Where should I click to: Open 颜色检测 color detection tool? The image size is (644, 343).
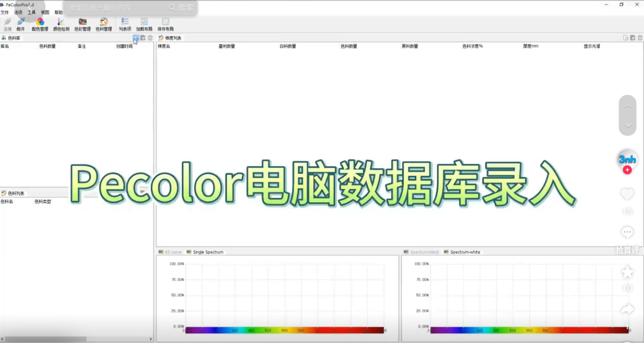point(61,25)
